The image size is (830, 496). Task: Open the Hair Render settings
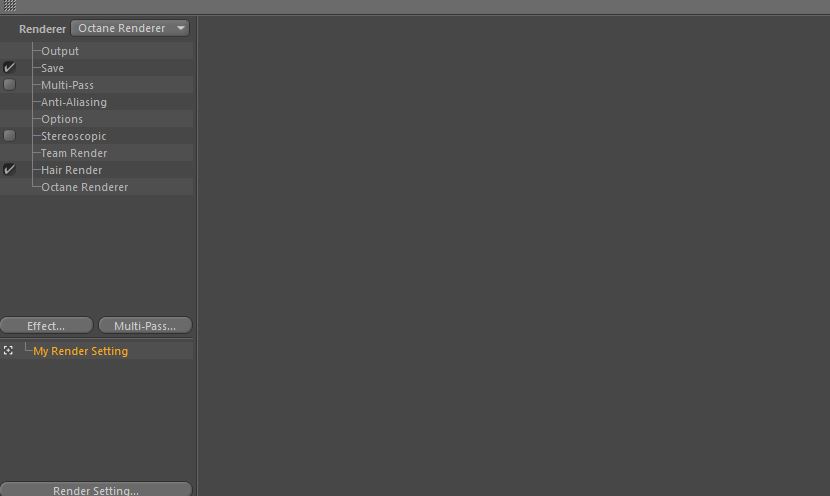pos(71,169)
